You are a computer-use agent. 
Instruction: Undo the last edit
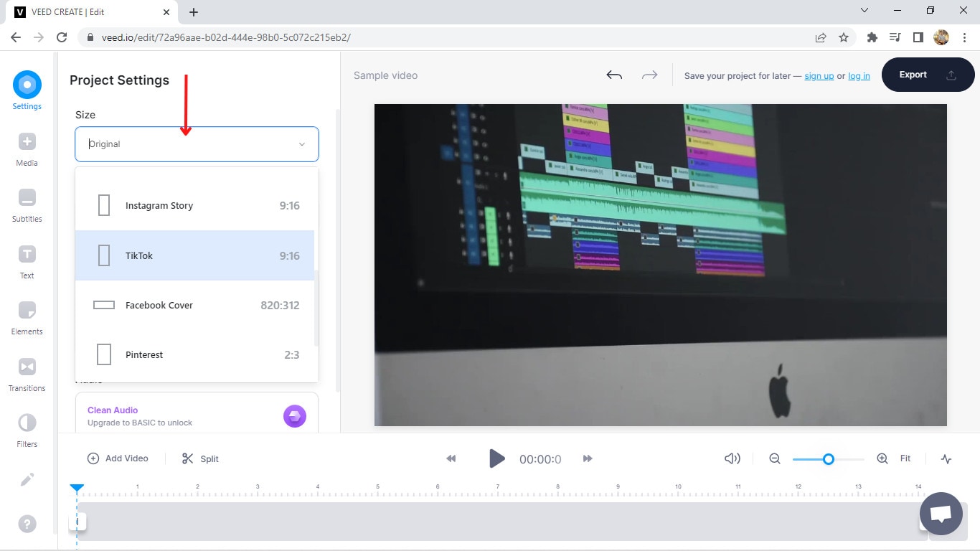point(614,75)
